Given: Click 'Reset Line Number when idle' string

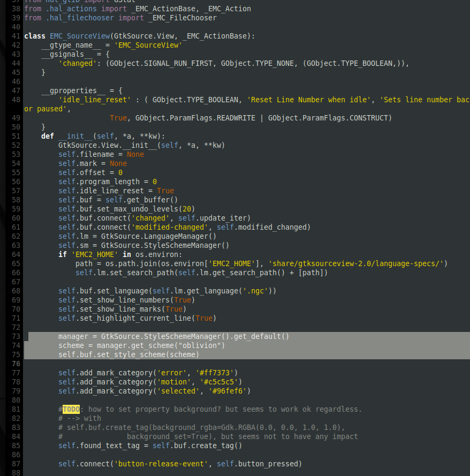Looking at the screenshot, I should tap(309, 100).
